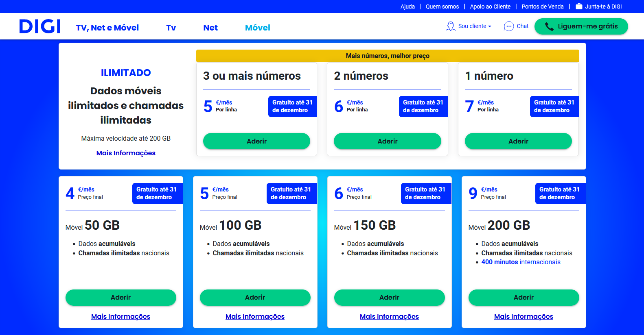Select the Móvel tab
The width and height of the screenshot is (644, 335).
coord(258,28)
